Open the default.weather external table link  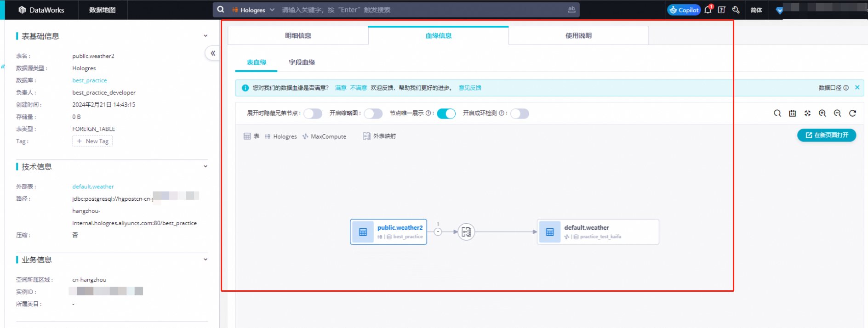[93, 187]
